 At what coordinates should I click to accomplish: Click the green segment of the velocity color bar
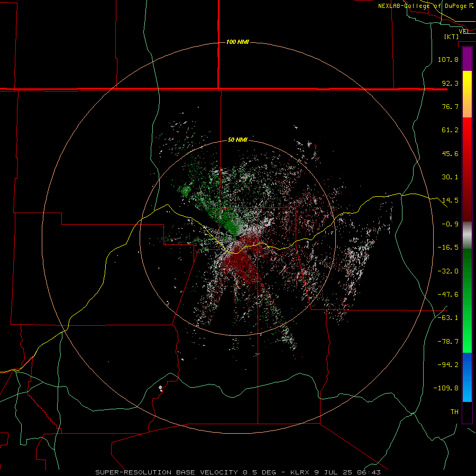click(x=467, y=300)
